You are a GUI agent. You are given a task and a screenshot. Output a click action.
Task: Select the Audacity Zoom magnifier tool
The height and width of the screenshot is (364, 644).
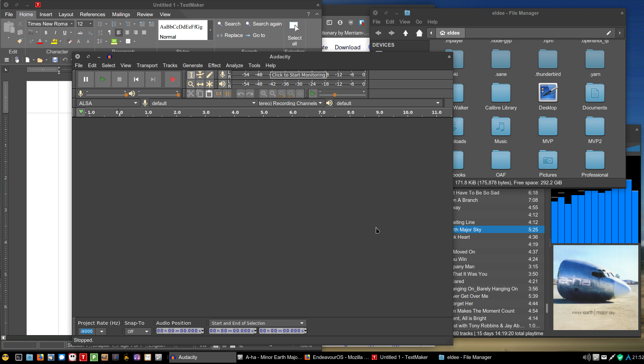(191, 84)
